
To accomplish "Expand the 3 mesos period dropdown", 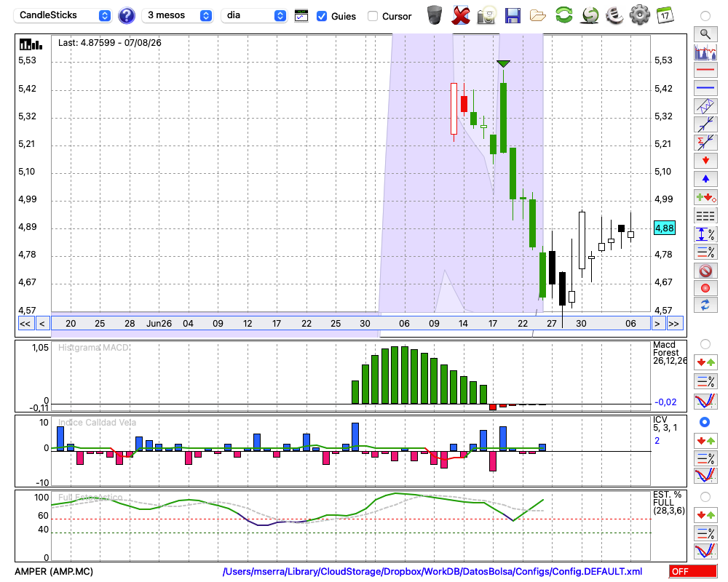I will [177, 15].
